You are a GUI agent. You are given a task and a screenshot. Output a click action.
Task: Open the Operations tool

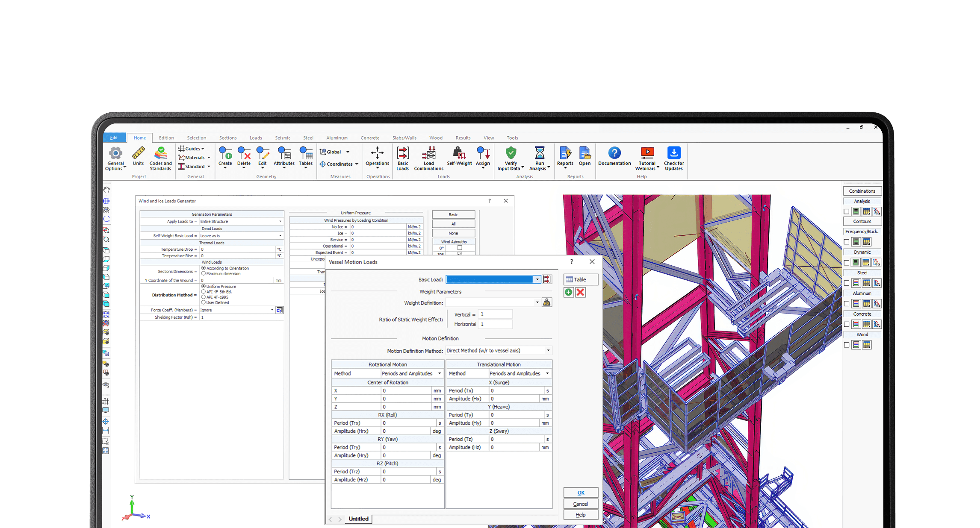(377, 156)
